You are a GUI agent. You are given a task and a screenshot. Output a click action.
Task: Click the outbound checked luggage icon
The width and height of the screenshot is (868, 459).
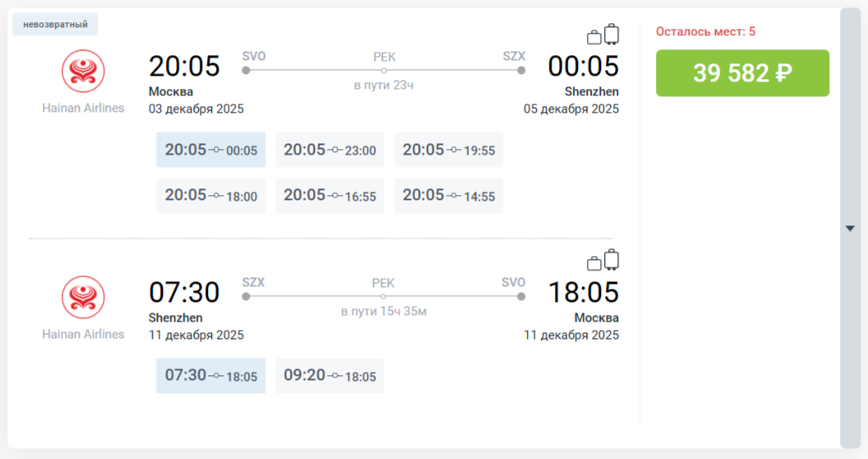612,34
